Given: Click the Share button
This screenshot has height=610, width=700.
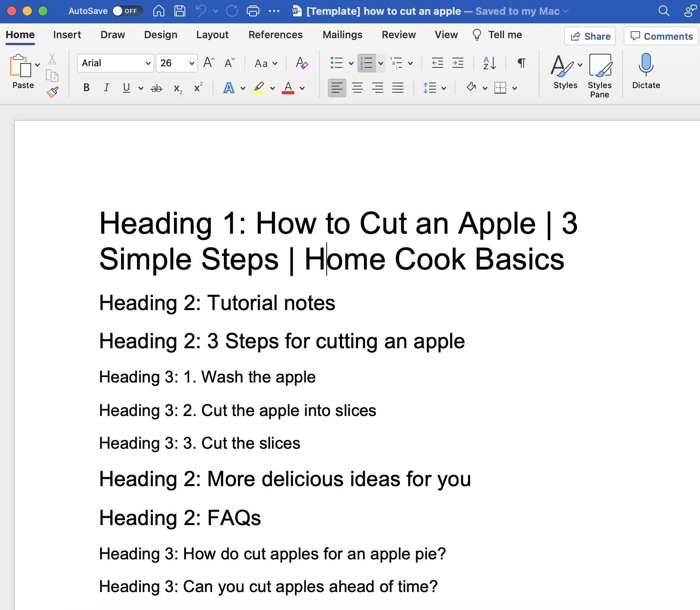Looking at the screenshot, I should point(590,36).
